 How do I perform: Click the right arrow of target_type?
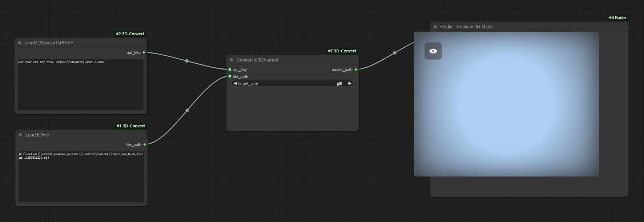click(x=350, y=83)
